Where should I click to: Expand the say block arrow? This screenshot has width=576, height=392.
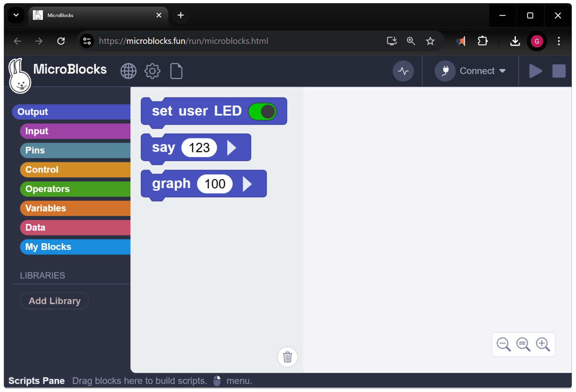pos(232,148)
